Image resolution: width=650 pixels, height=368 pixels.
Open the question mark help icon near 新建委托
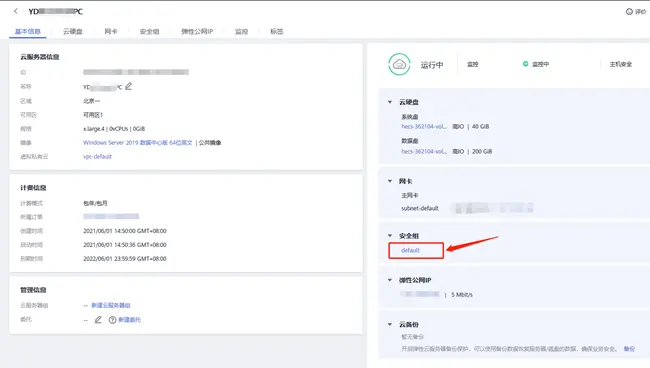[112, 320]
